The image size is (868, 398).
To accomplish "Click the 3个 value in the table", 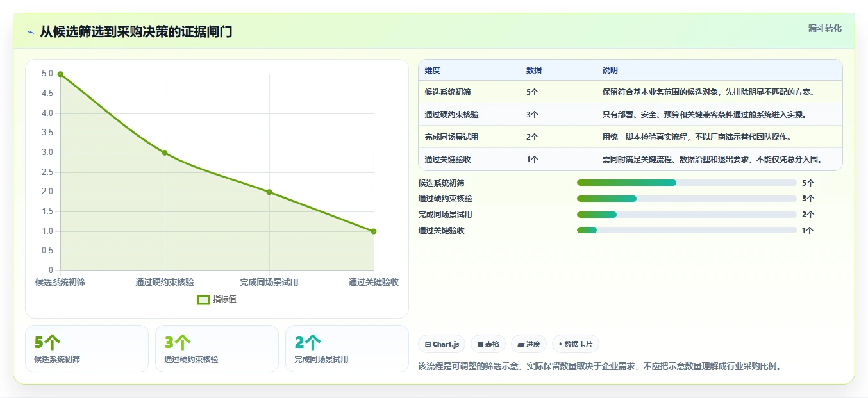I will tap(532, 115).
